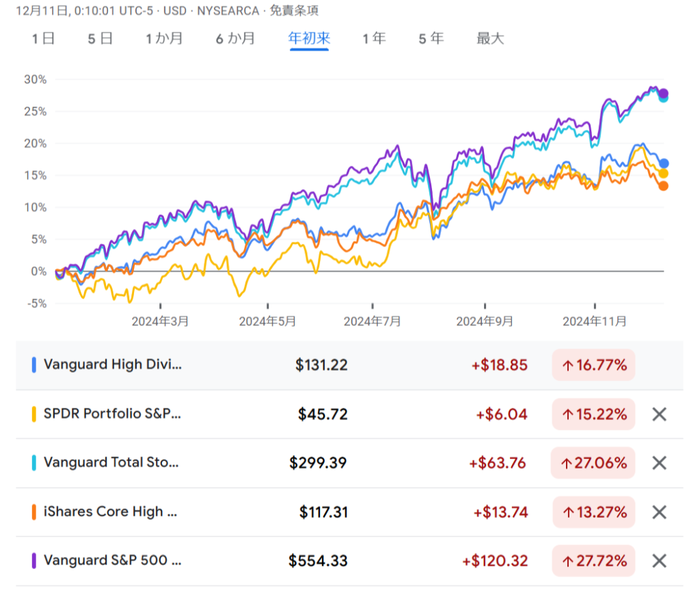Open the Vanguard S&P 500 ... row name
This screenshot has height=595, width=700.
[x=113, y=559]
